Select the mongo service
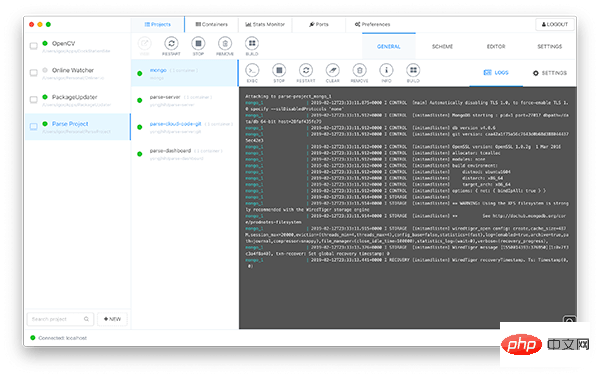This screenshot has height=377, width=600. pyautogui.click(x=185, y=73)
